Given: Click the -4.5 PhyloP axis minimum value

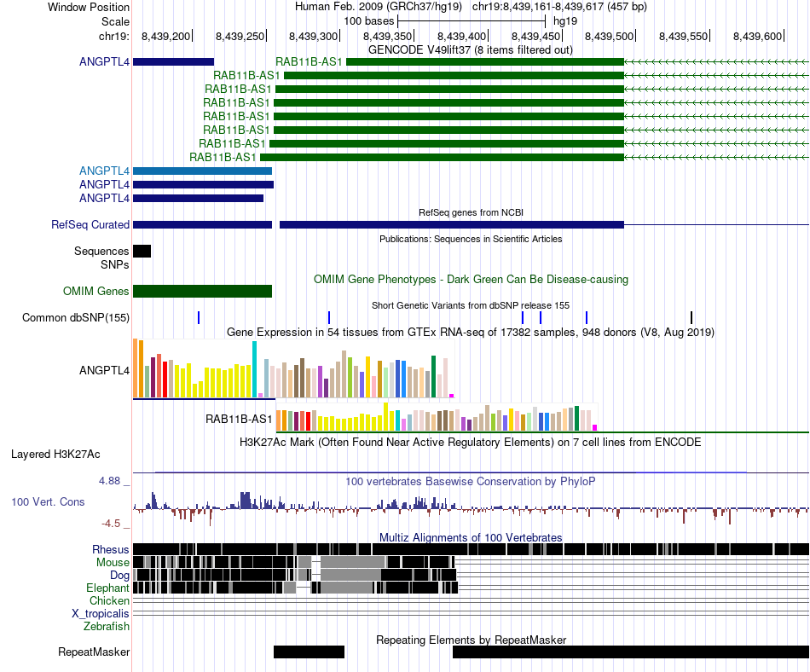Looking at the screenshot, I should [111, 524].
